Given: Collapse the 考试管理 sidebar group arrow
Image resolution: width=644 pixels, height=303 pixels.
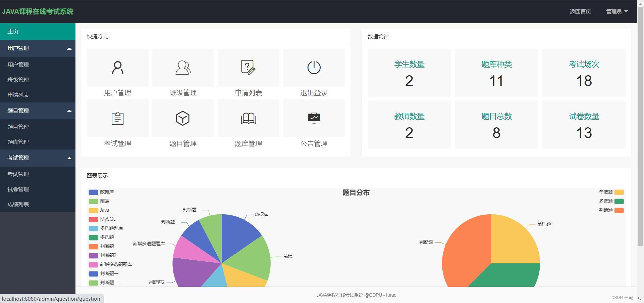Looking at the screenshot, I should tap(69, 158).
